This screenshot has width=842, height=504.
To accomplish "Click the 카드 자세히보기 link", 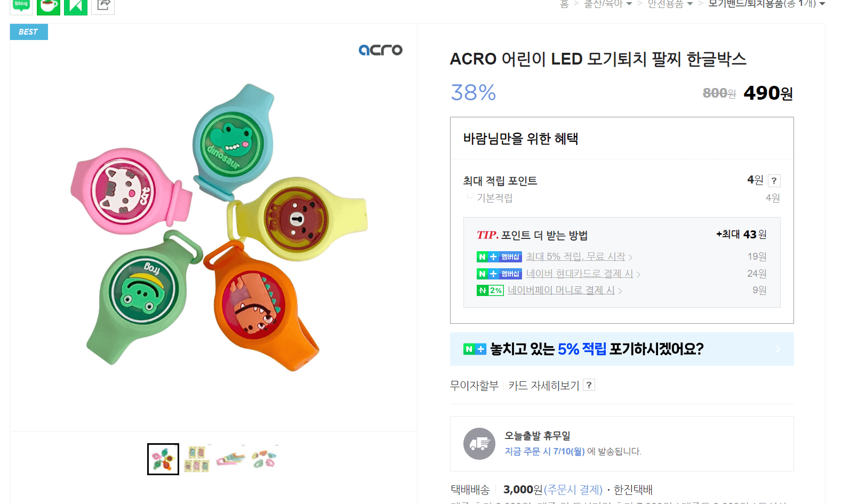I will pyautogui.click(x=544, y=385).
